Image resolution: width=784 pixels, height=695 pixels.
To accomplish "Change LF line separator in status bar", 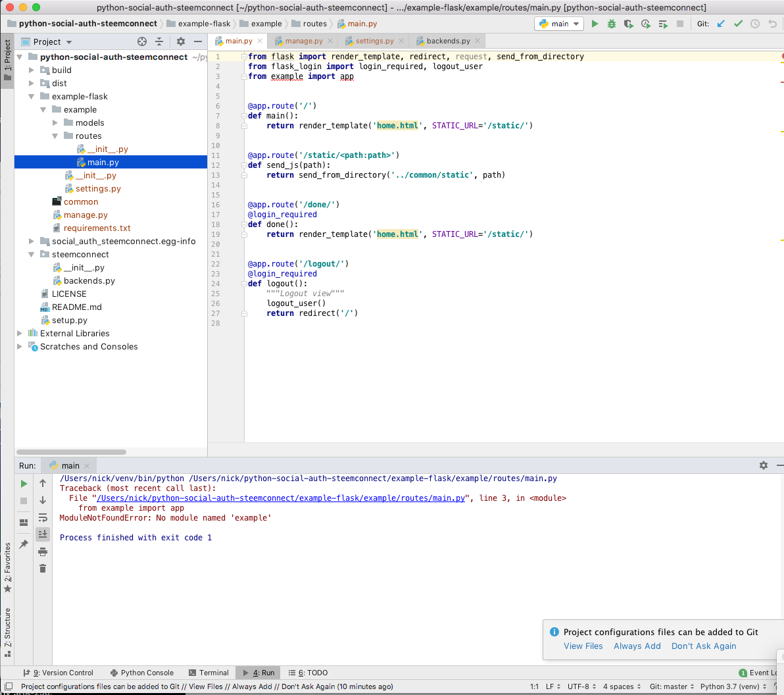I will point(552,686).
